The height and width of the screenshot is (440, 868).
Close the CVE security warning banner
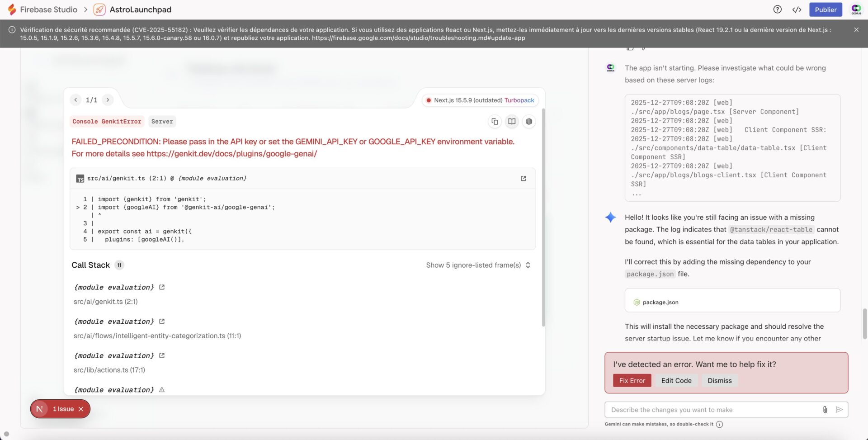(x=856, y=29)
